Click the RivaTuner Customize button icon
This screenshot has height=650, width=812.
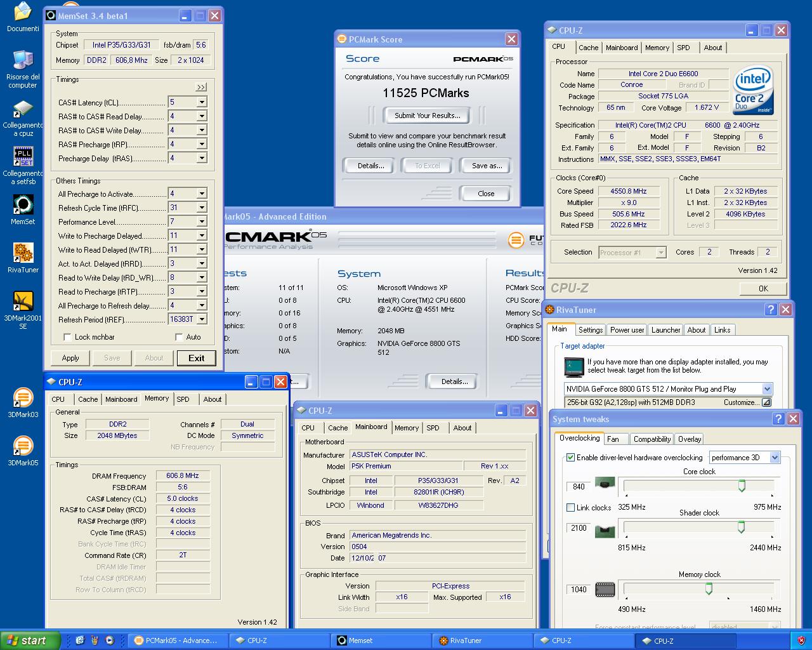click(766, 402)
